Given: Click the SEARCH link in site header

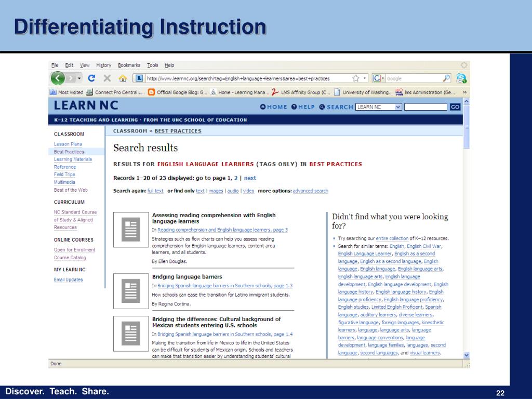Looking at the screenshot, I should click(336, 107).
